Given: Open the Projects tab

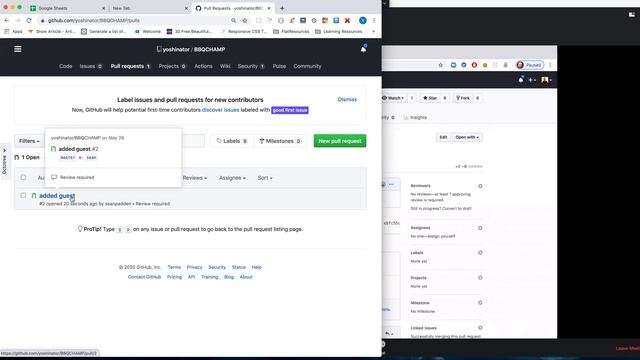Looking at the screenshot, I should [172, 66].
